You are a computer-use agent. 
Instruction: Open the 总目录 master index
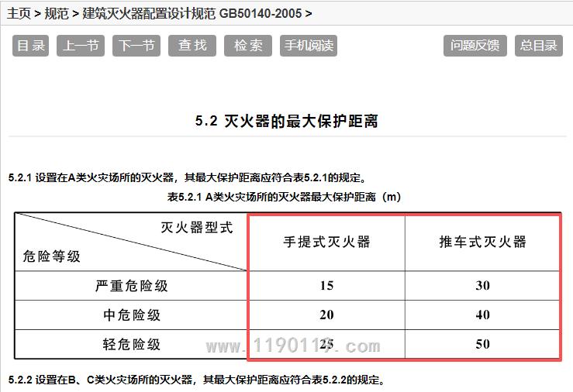point(539,46)
